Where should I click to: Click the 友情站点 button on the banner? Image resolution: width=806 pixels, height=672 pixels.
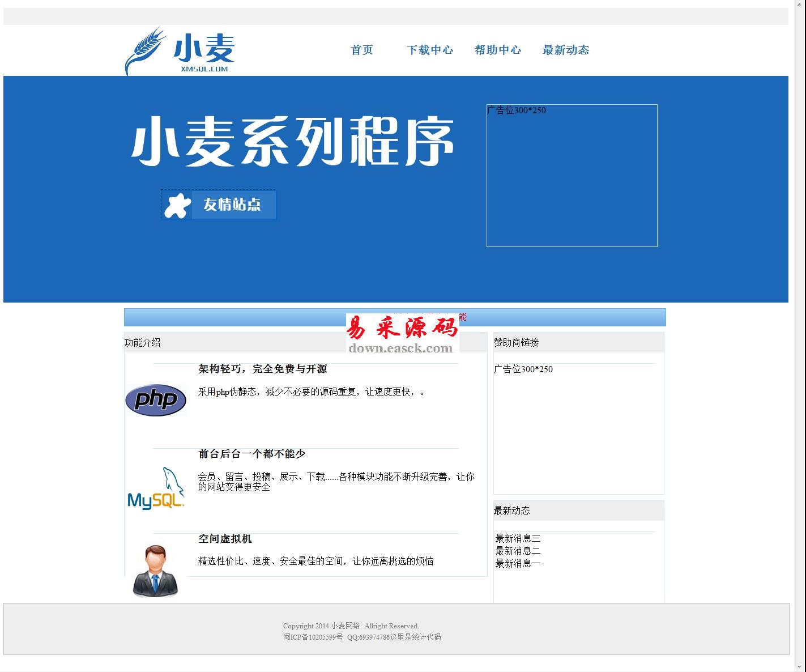click(x=219, y=205)
